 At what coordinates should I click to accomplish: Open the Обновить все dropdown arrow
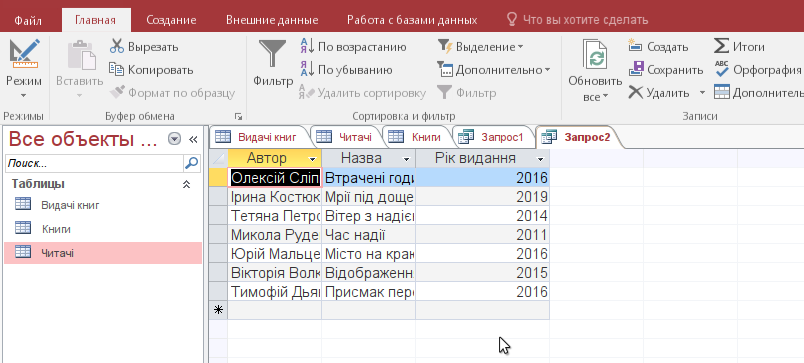(606, 96)
